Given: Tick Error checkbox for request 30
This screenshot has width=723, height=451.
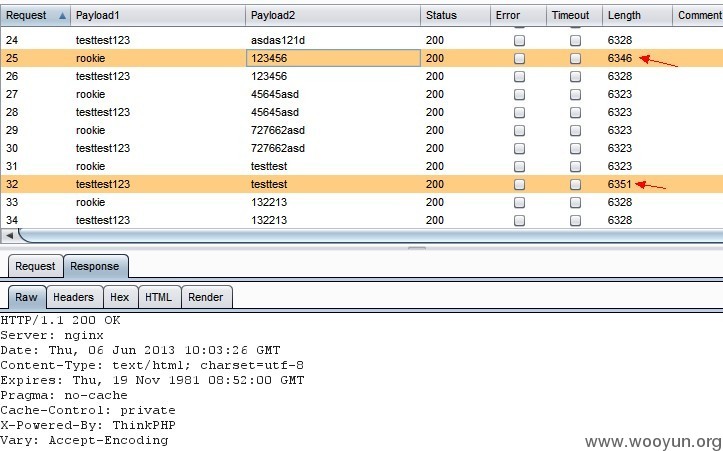Looking at the screenshot, I should 519,148.
